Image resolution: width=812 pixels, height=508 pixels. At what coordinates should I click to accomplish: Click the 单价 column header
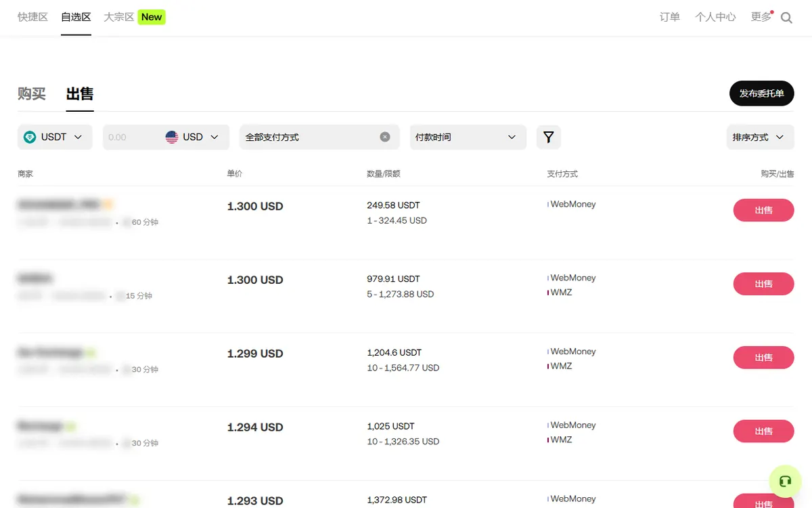(x=234, y=174)
